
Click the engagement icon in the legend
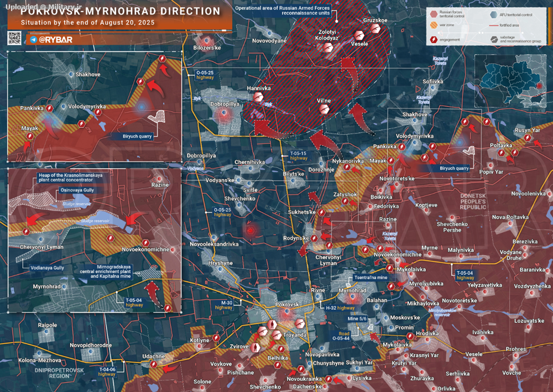434,39
